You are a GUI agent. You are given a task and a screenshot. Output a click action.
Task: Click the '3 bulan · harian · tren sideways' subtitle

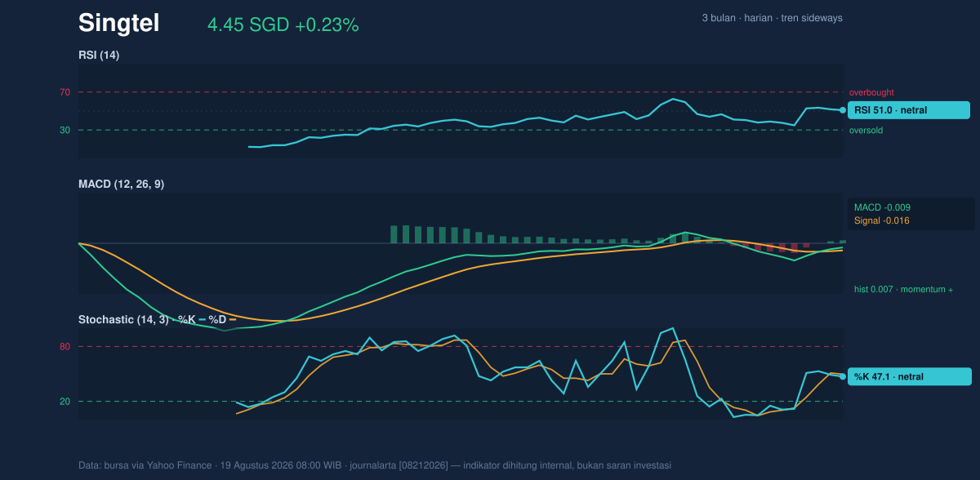(772, 18)
